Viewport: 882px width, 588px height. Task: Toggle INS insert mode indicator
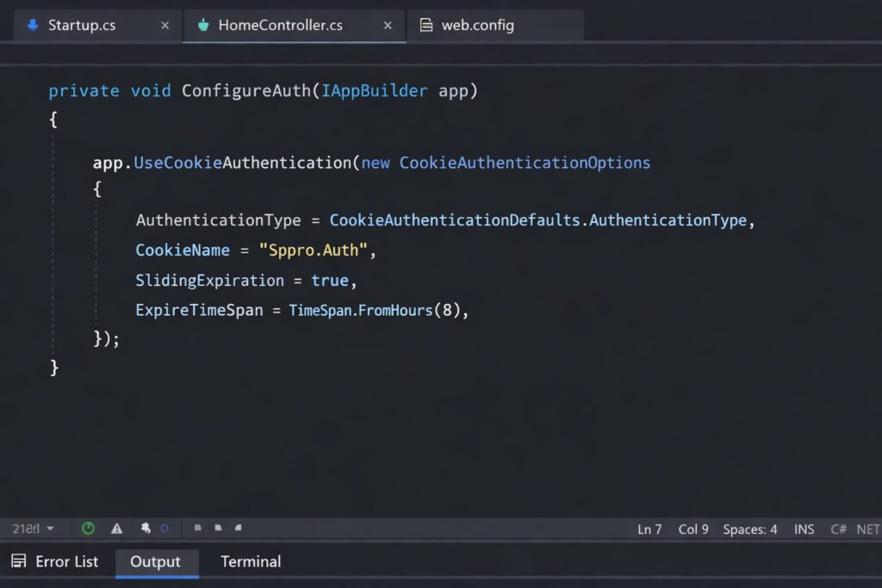(x=804, y=529)
